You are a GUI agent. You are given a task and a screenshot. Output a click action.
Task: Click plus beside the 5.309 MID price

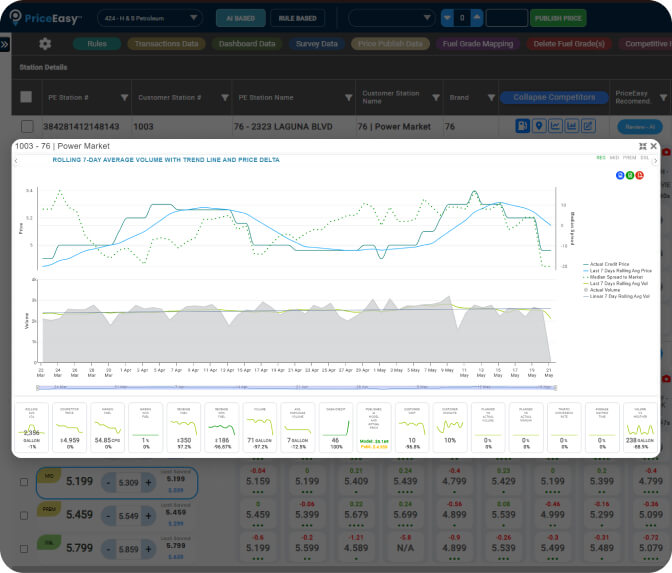click(x=148, y=483)
